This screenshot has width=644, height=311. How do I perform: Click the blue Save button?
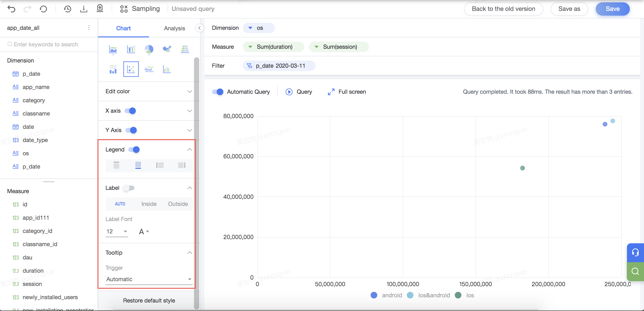pyautogui.click(x=613, y=9)
